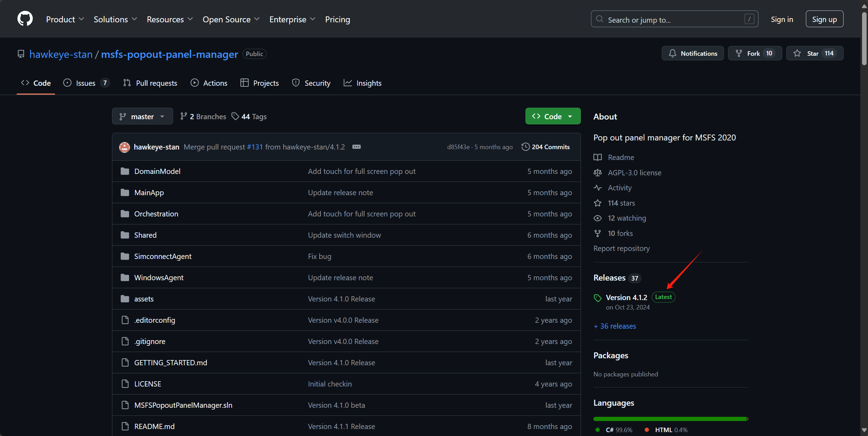The width and height of the screenshot is (868, 436).
Task: Click the C# green language dot
Action: point(598,430)
